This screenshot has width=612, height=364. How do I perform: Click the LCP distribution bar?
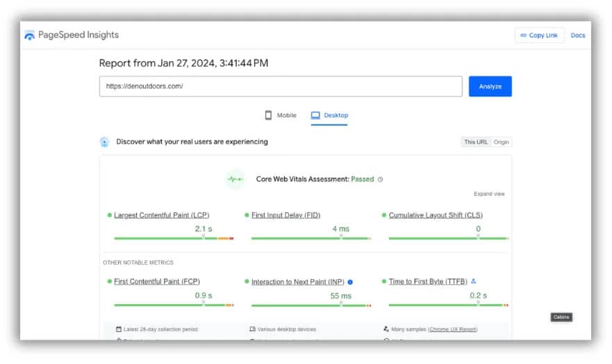tap(174, 238)
